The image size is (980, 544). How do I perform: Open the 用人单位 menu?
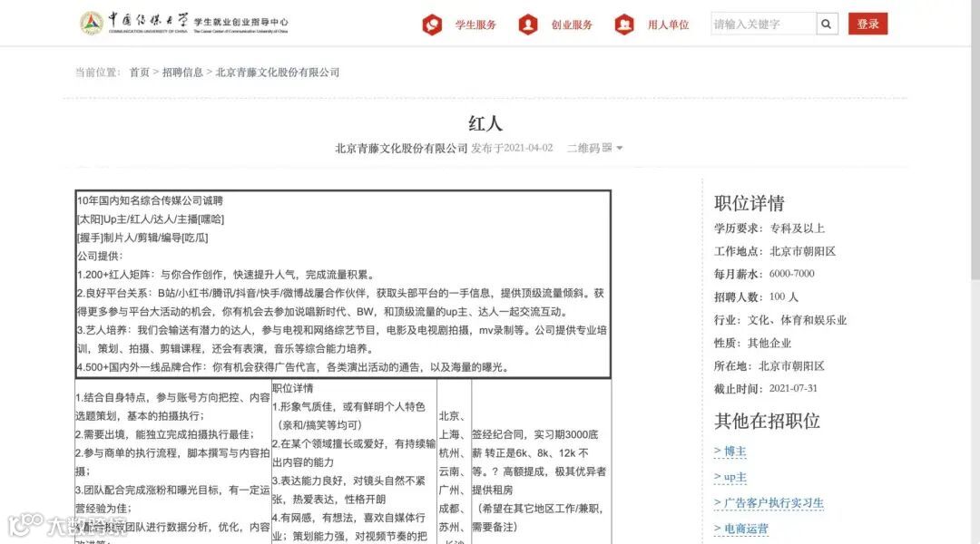point(668,24)
